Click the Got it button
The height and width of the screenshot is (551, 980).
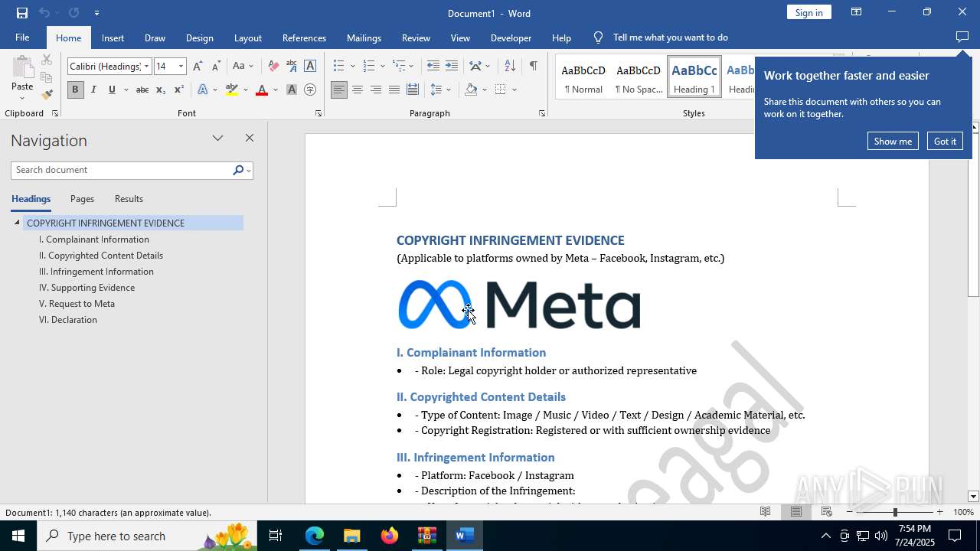[x=945, y=141]
